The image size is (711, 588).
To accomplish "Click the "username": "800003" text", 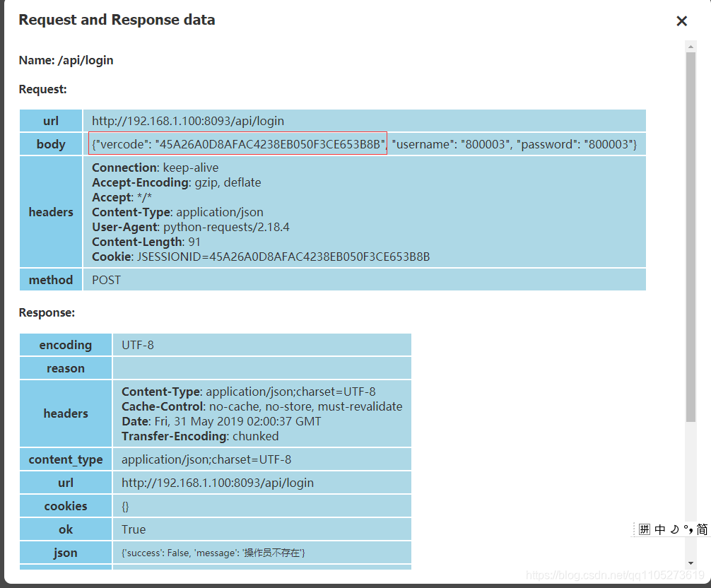I will (x=452, y=144).
